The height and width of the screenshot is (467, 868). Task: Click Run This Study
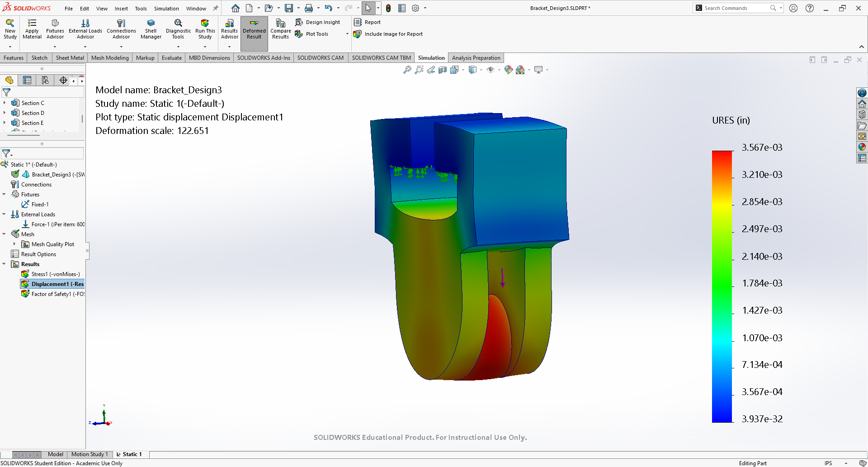pos(205,29)
